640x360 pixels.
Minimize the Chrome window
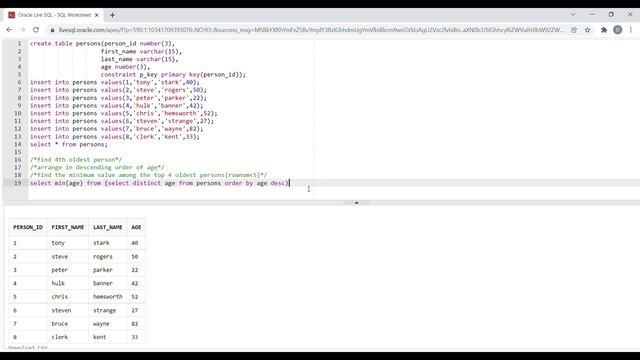coord(592,14)
